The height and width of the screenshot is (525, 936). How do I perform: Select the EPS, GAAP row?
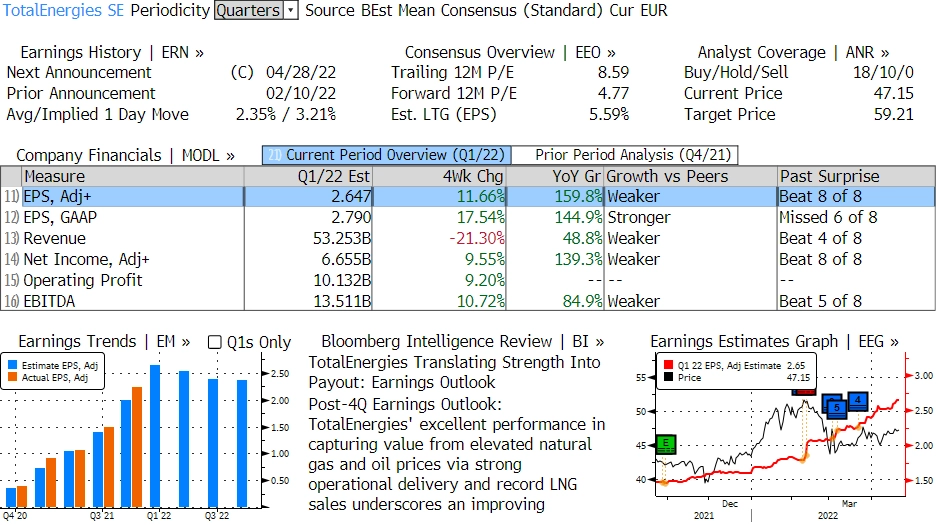468,217
